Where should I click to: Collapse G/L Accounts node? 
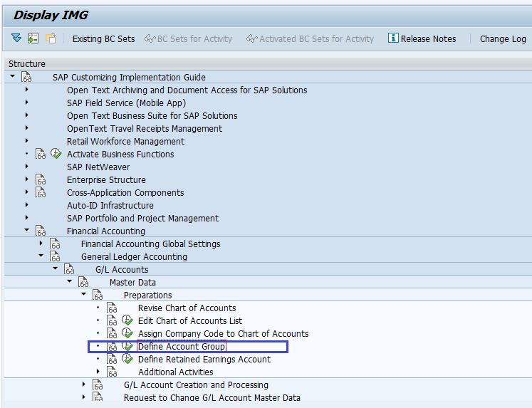point(56,268)
